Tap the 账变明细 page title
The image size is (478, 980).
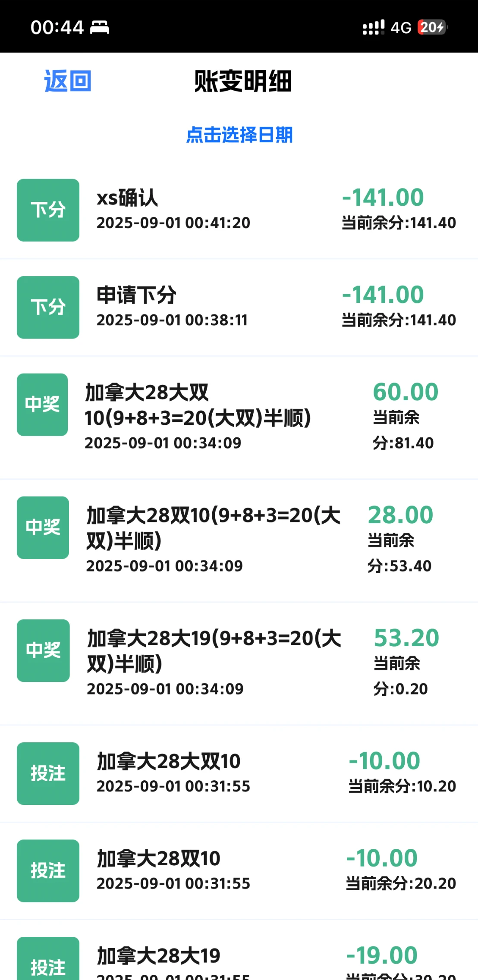(243, 81)
